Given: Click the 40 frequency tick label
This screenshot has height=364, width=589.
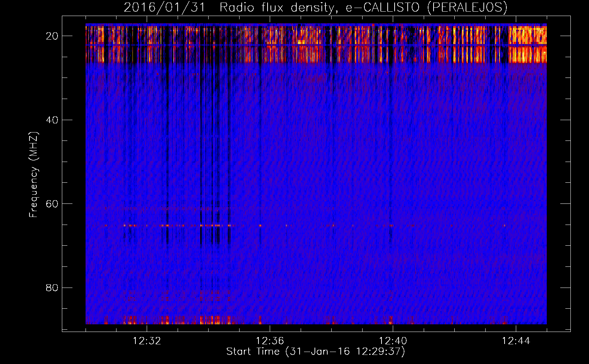Looking at the screenshot, I should [52, 120].
